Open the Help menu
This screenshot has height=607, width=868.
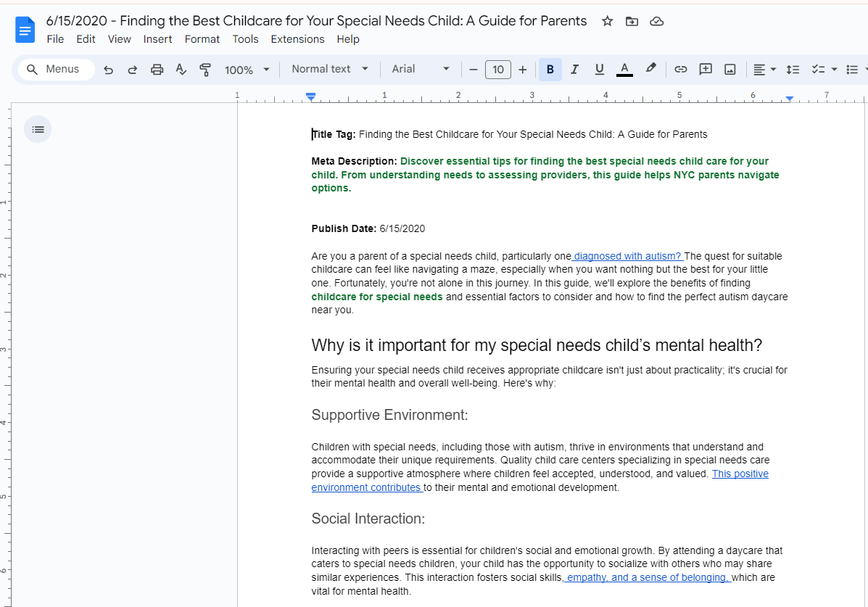[347, 39]
